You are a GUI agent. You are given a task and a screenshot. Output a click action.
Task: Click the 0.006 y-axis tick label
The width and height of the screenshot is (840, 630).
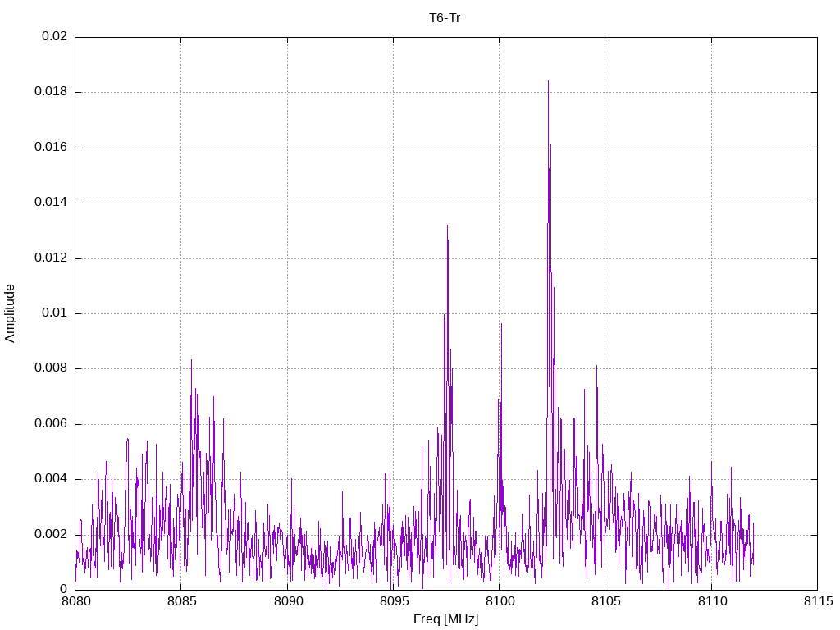(51, 423)
